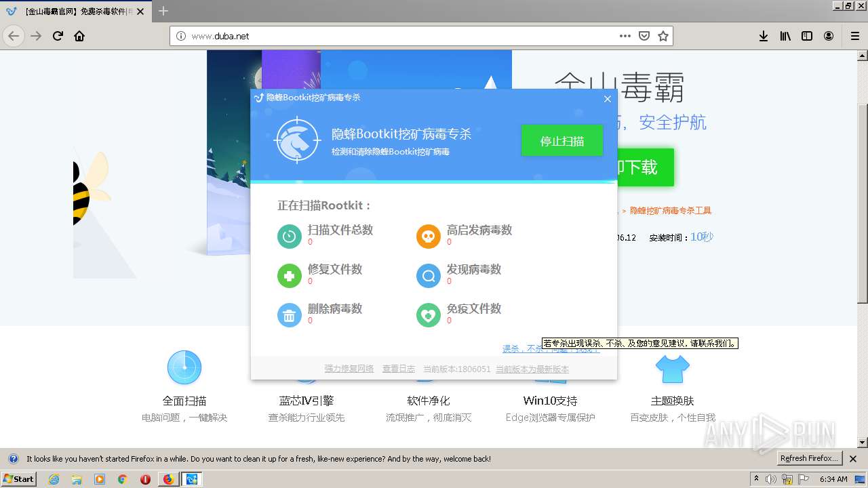868x488 pixels.
Task: Open the Windows Start menu
Action: pyautogui.click(x=18, y=479)
